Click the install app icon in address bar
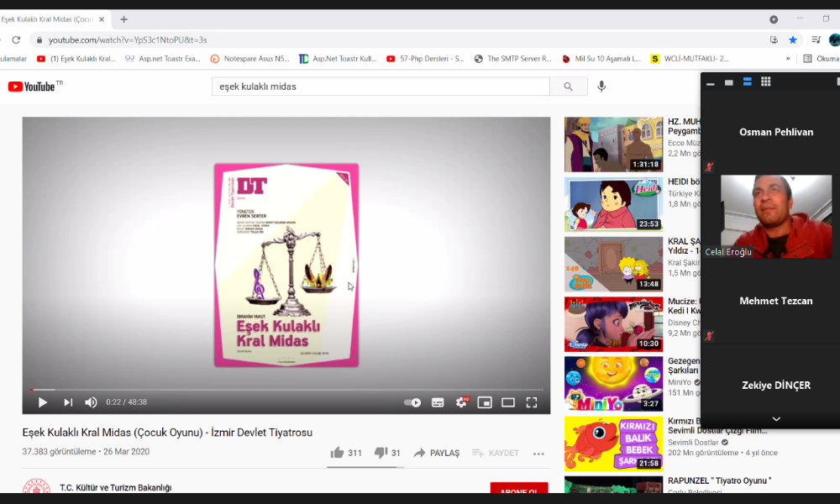 click(x=774, y=40)
